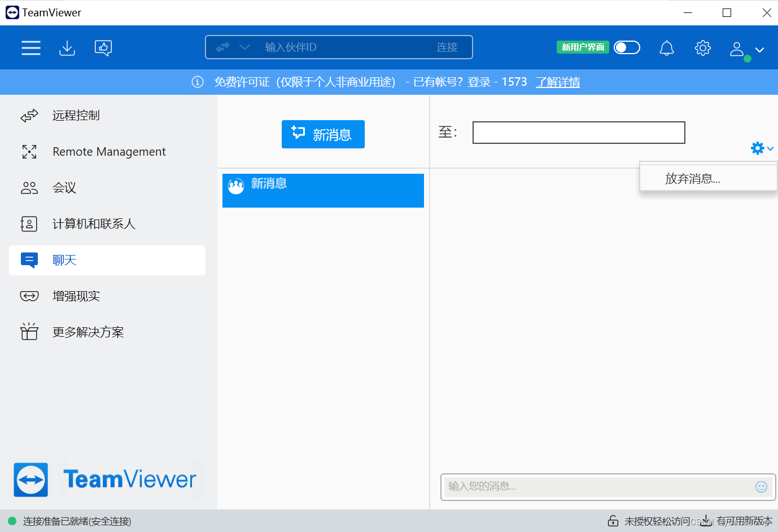This screenshot has height=532, width=778.
Task: Choose 放弃消息... from the menu
Action: (x=709, y=179)
